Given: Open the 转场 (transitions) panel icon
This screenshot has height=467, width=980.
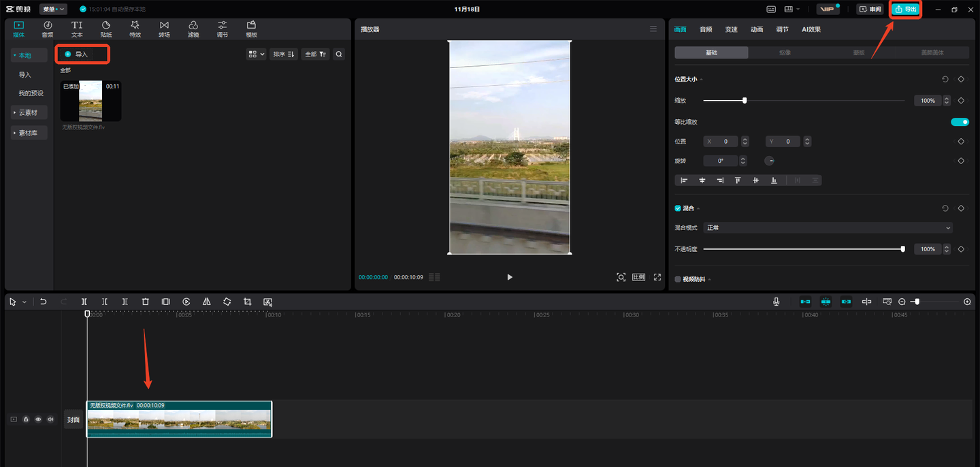Looking at the screenshot, I should [164, 29].
